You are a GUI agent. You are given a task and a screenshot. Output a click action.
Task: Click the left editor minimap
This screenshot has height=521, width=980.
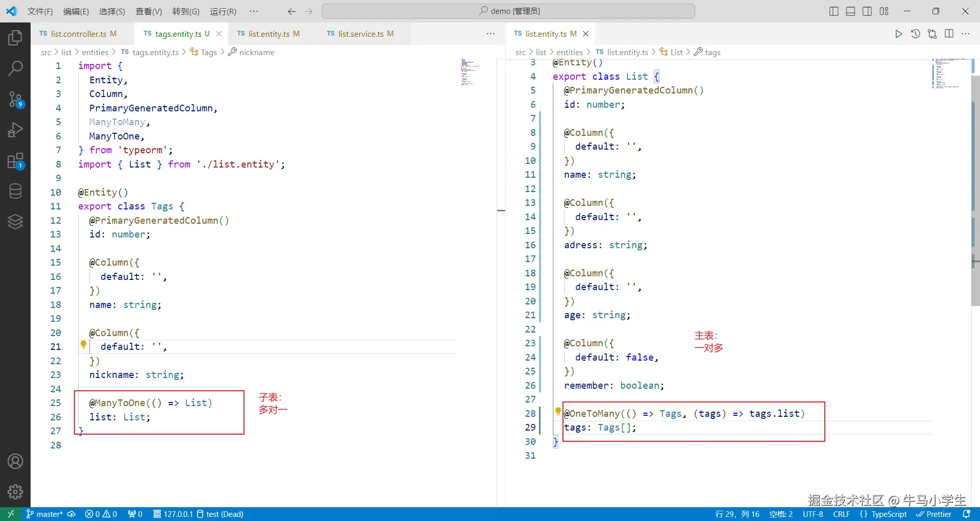tap(476, 72)
